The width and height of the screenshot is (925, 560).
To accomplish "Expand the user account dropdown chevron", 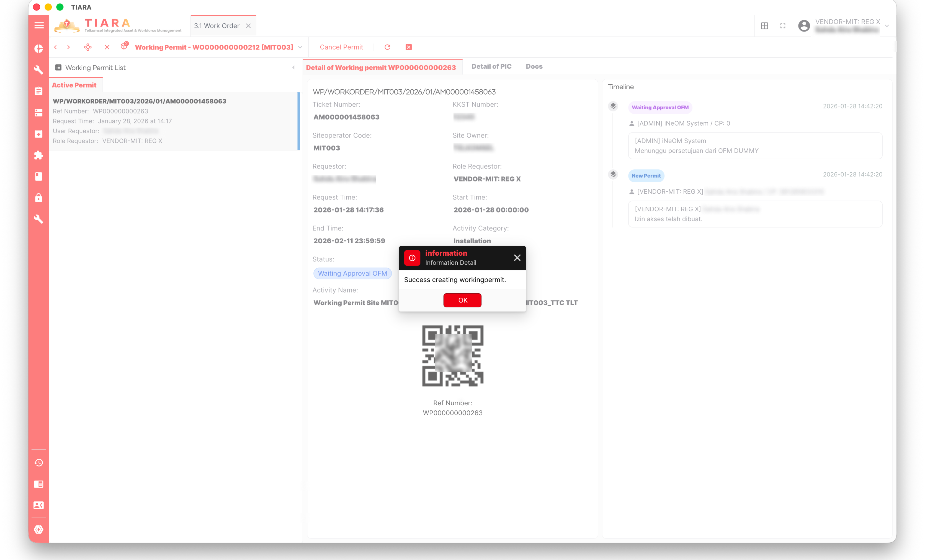I will [x=887, y=26].
